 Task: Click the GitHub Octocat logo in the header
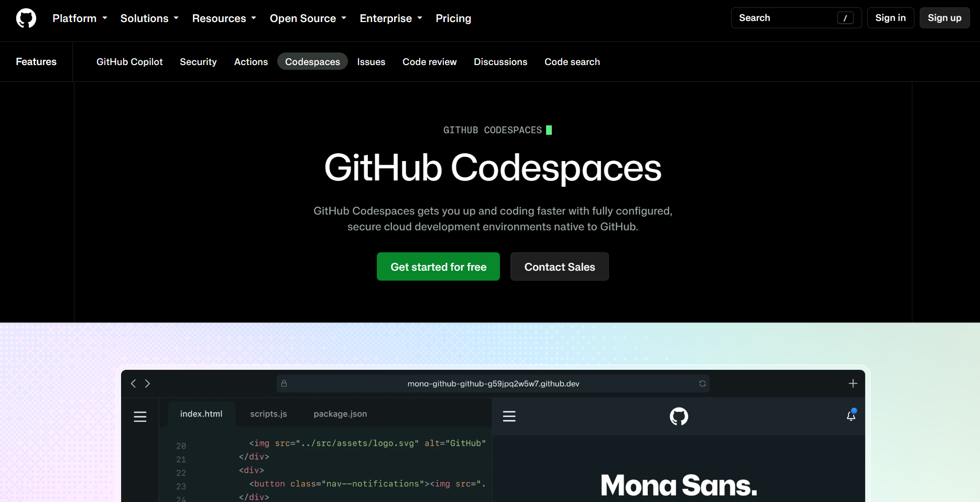(26, 18)
